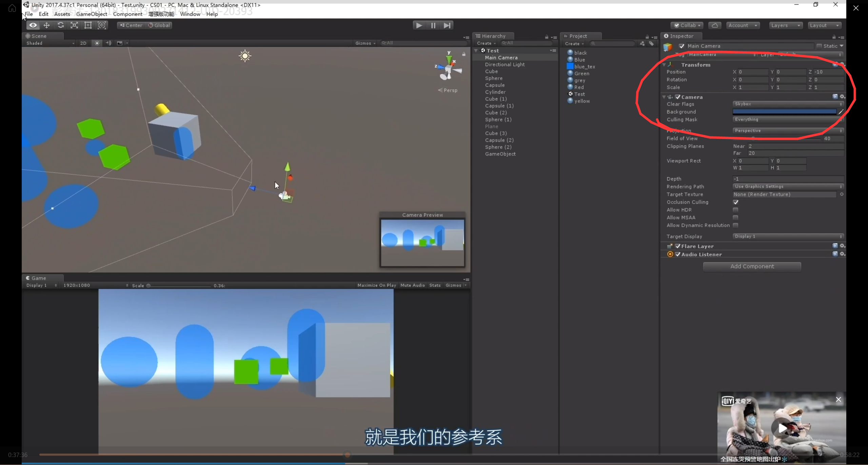Select the Scale tool in the toolbar
This screenshot has height=465, width=868.
pos(74,25)
